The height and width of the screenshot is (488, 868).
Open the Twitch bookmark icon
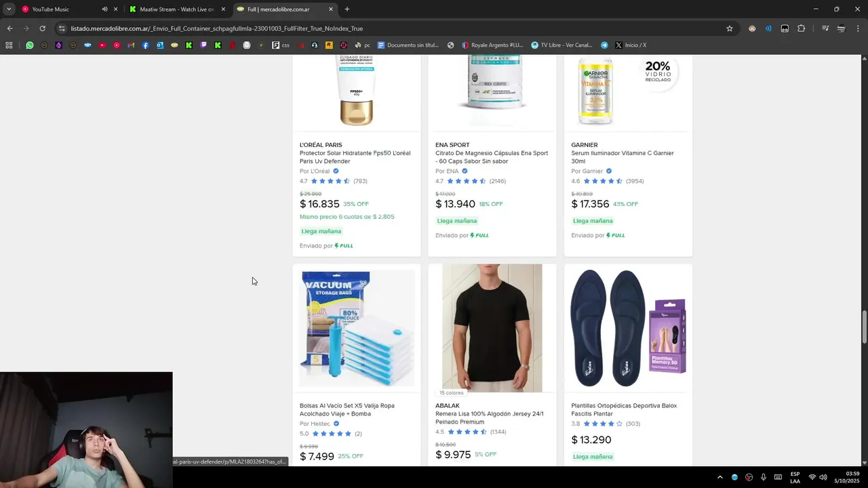[203, 45]
